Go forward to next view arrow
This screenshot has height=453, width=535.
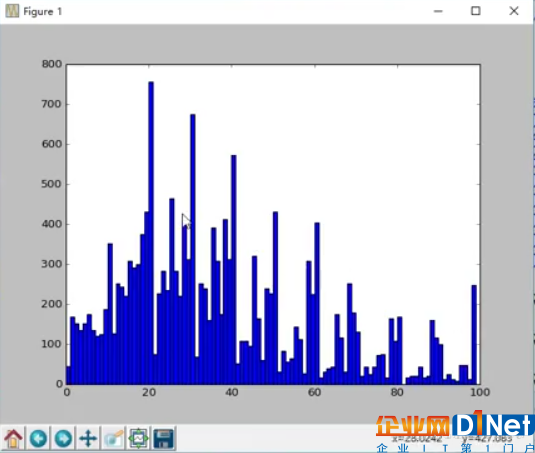tap(63, 438)
